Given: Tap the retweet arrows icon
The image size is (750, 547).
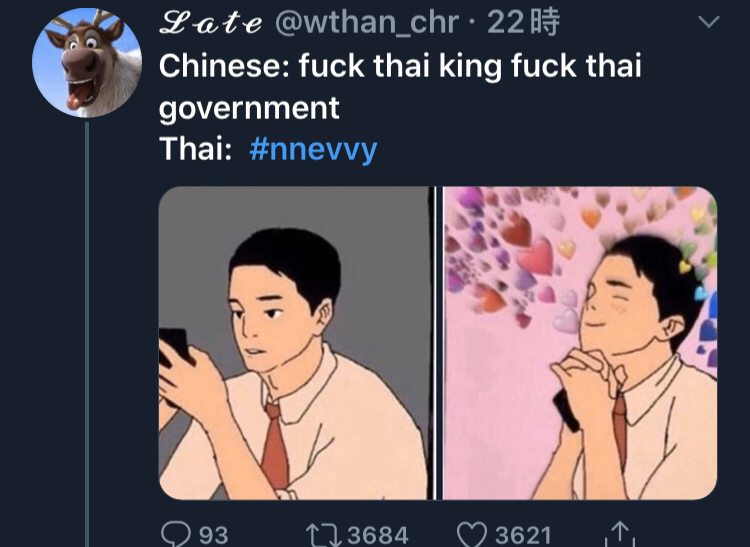Looking at the screenshot, I should [323, 535].
